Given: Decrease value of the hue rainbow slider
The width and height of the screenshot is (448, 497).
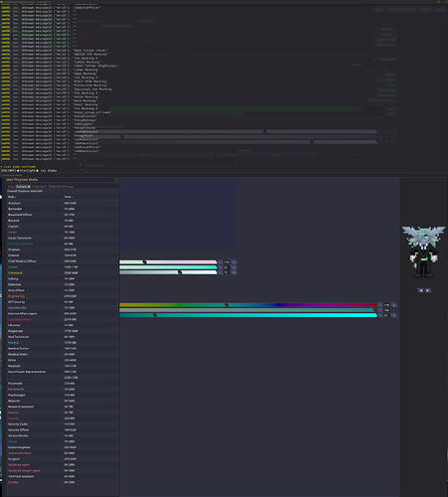Looking at the screenshot, I should pyautogui.click(x=379, y=305).
